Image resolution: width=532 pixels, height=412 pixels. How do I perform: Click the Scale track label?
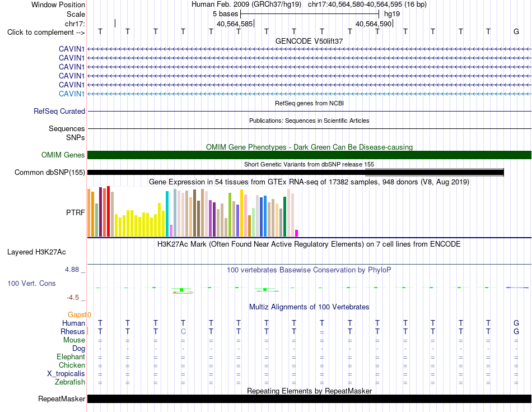pyautogui.click(x=76, y=14)
